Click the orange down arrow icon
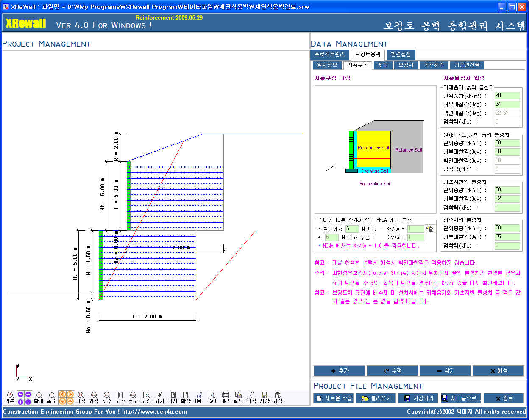Screen dimensions: 529x420 pos(62,401)
